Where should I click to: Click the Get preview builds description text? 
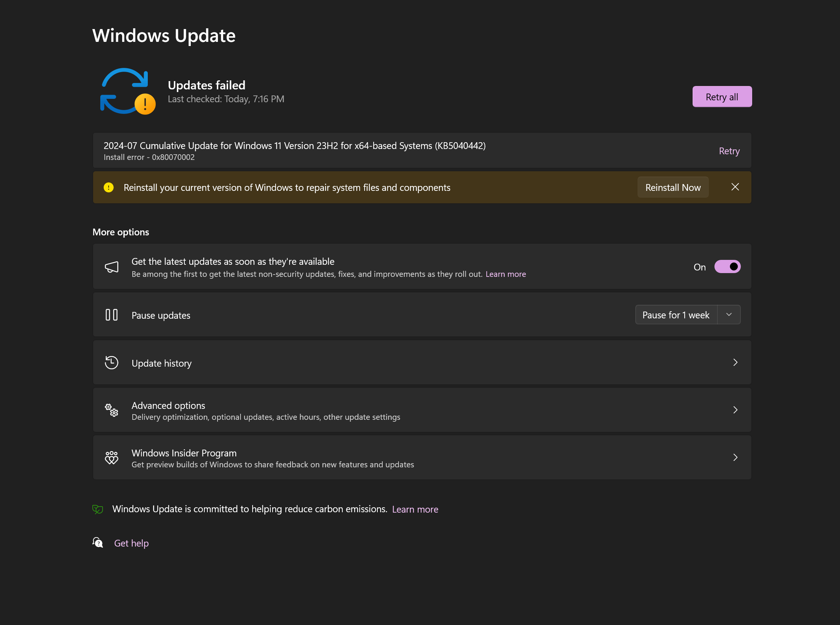tap(273, 465)
